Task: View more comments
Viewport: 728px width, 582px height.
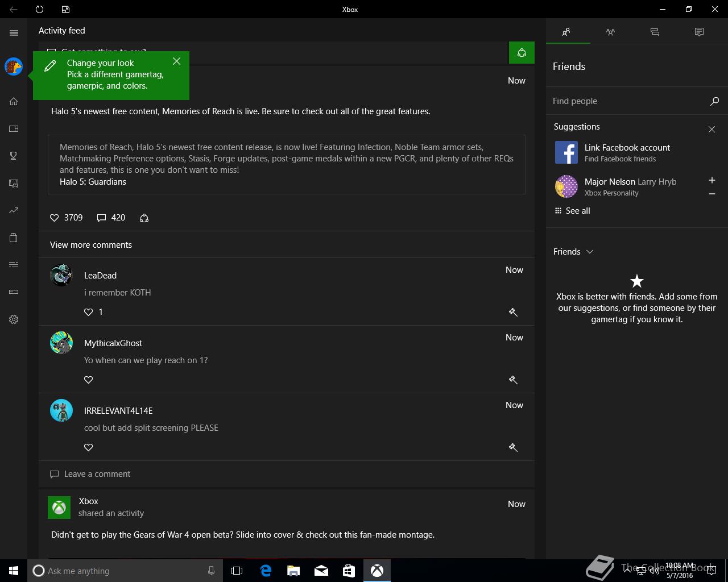Action: pyautogui.click(x=91, y=245)
